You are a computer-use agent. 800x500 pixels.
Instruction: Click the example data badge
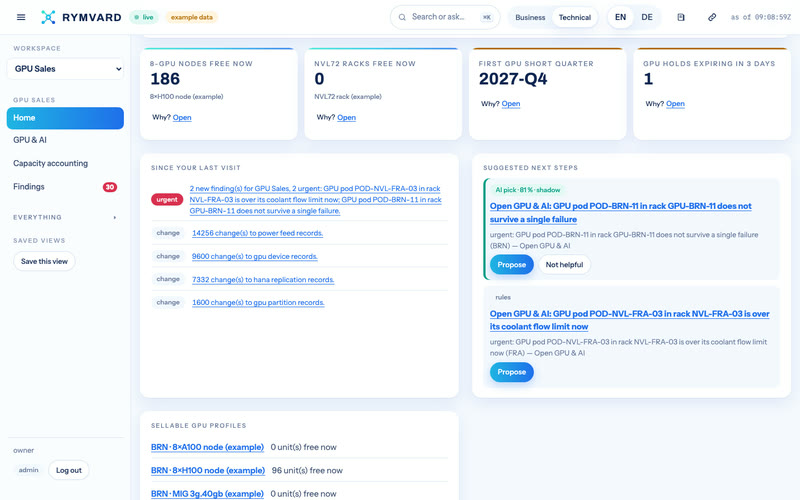coord(191,17)
